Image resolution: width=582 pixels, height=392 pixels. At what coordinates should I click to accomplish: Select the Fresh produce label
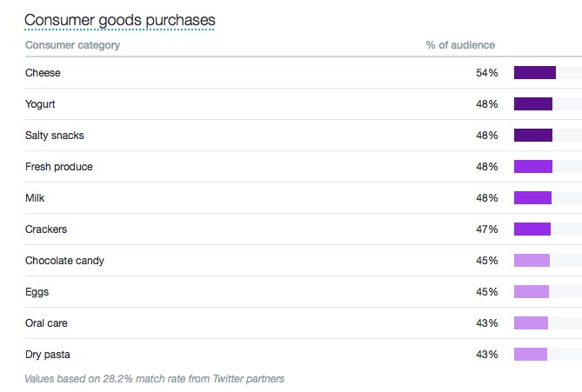59,167
